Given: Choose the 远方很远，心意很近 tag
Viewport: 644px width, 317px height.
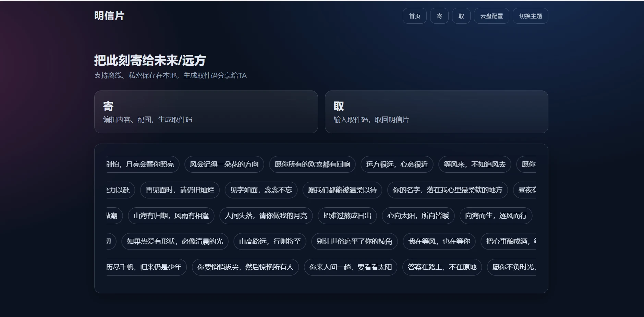Looking at the screenshot, I should pos(397,164).
